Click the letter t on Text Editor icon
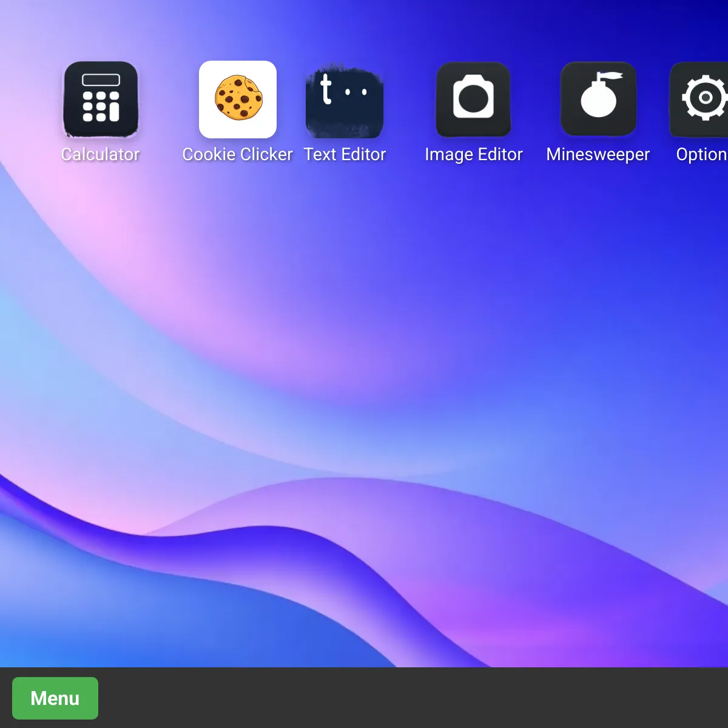The image size is (728, 728). tap(326, 89)
